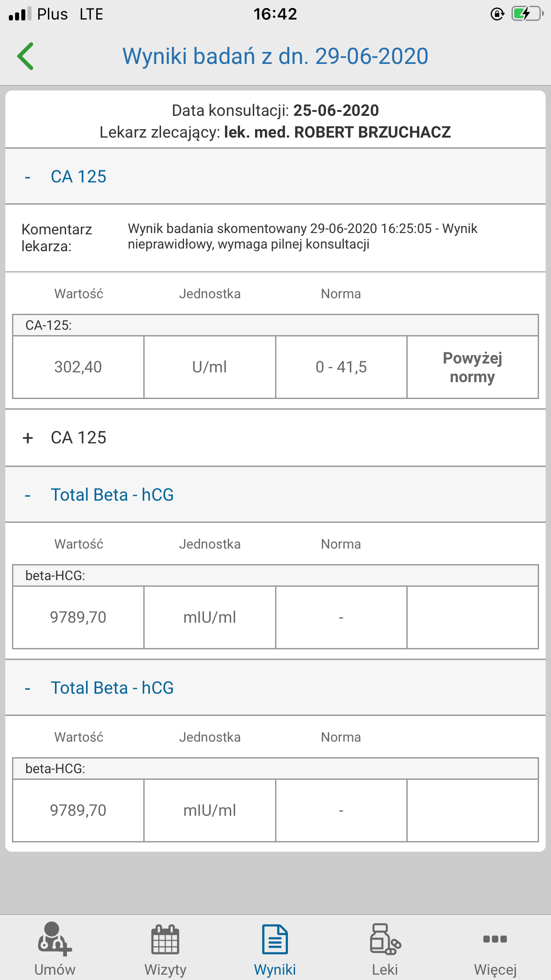Select the CA-125 value 302,40 cell
Viewport: 551px width, 980px height.
point(78,367)
